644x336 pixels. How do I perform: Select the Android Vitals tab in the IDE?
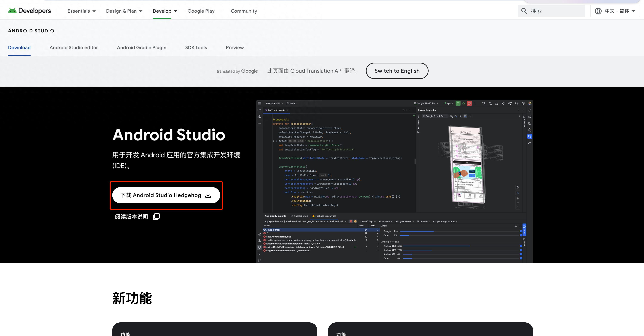point(299,216)
